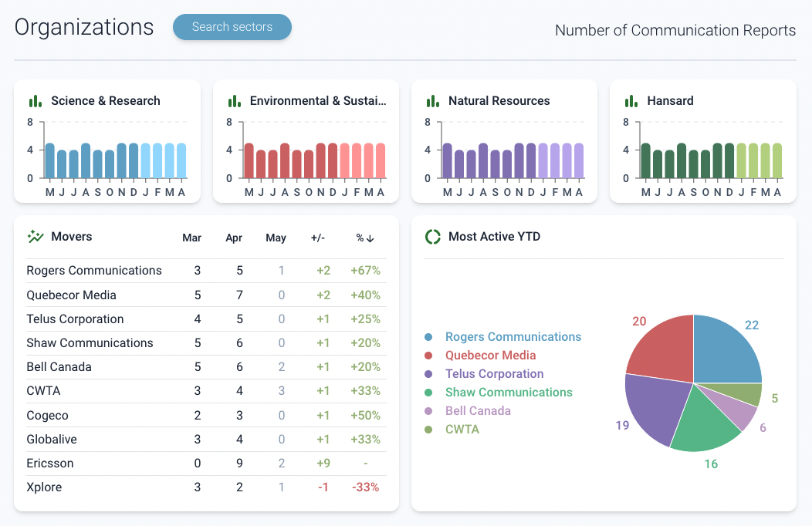Sort Movers by the Apr column
Viewport: 812px width, 526px height.
pyautogui.click(x=234, y=238)
